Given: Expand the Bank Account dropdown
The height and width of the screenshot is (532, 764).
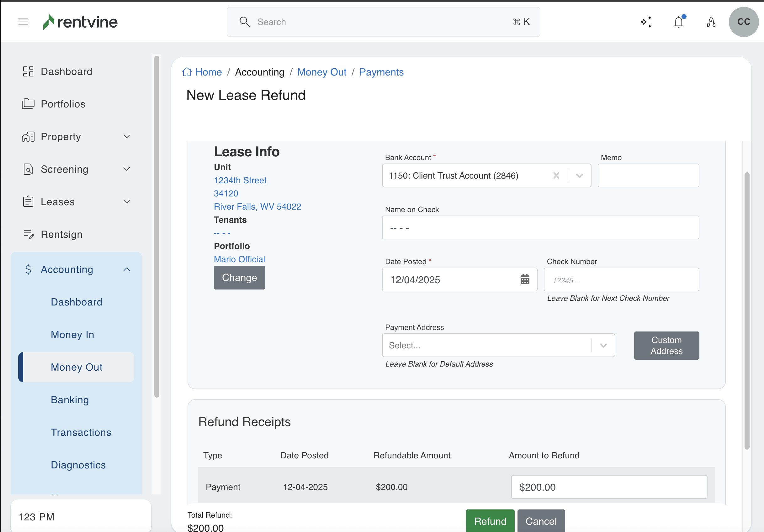Looking at the screenshot, I should pyautogui.click(x=579, y=175).
